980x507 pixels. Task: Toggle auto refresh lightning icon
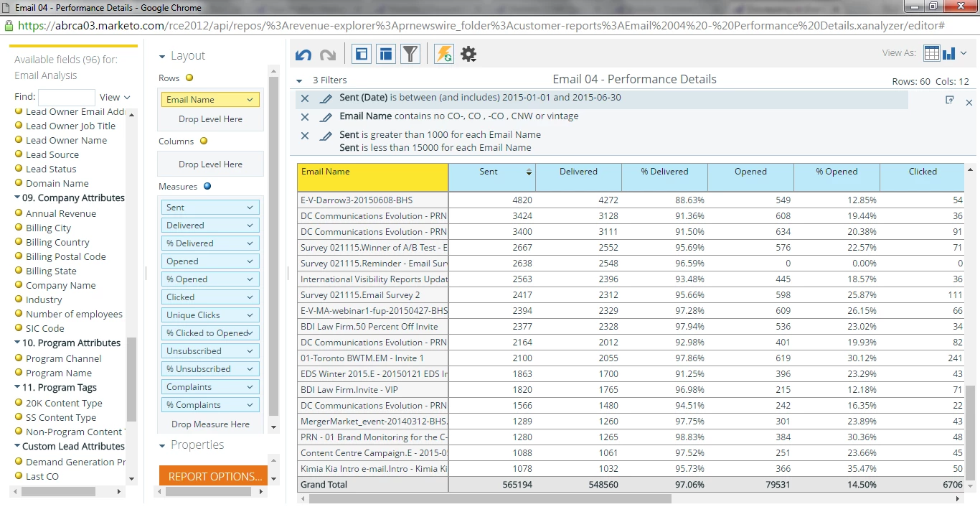pyautogui.click(x=444, y=54)
